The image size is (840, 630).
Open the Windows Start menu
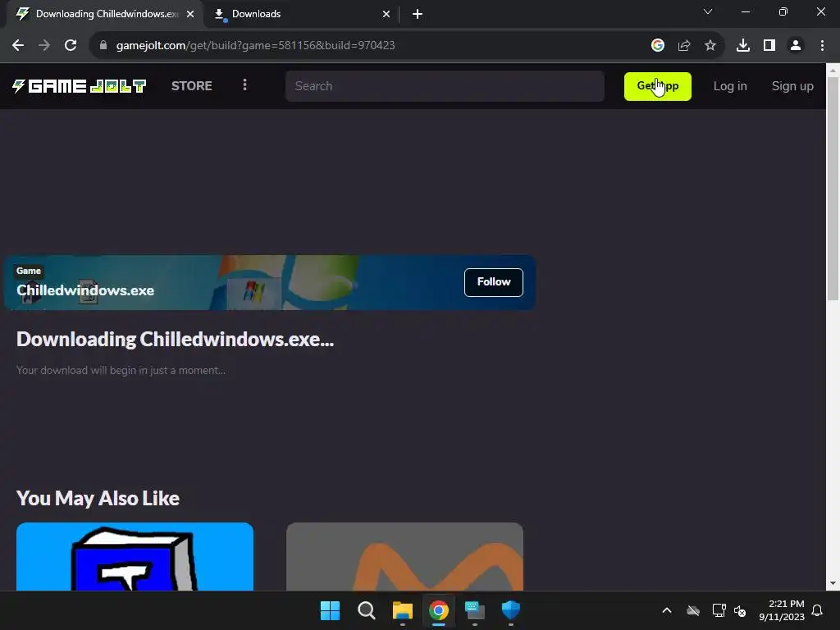pos(330,610)
